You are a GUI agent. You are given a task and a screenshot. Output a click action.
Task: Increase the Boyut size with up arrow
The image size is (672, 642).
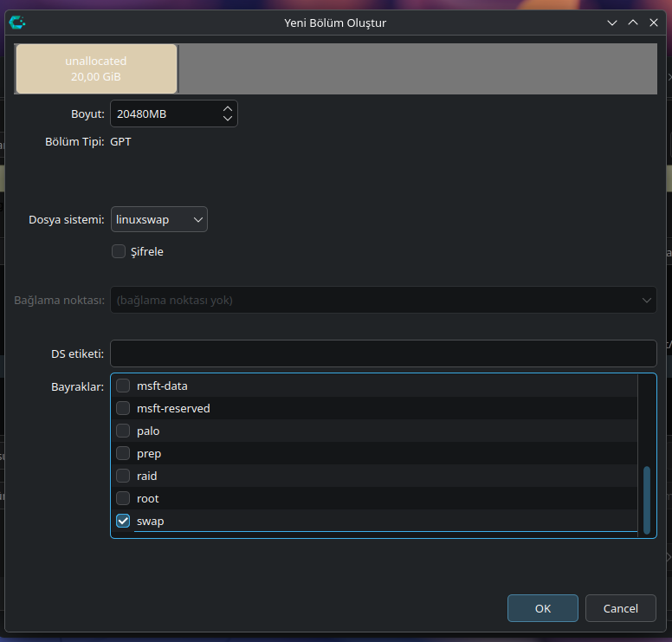(x=228, y=109)
